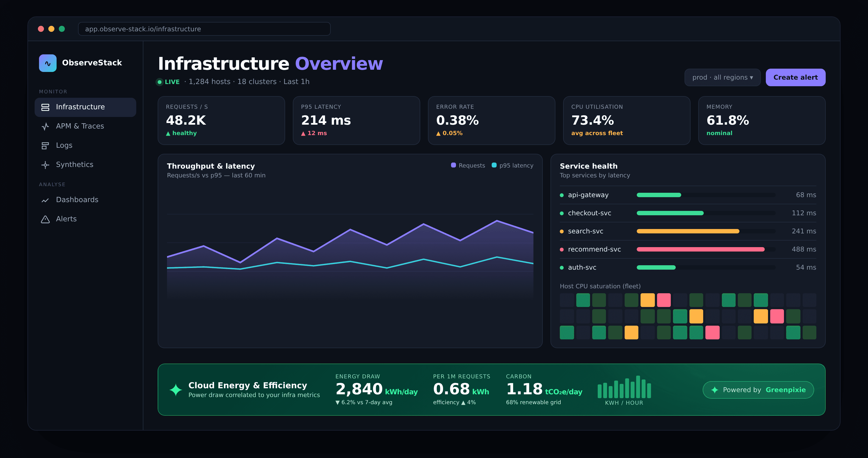Click the 0.68 kWh per 1M requests value

point(461,389)
